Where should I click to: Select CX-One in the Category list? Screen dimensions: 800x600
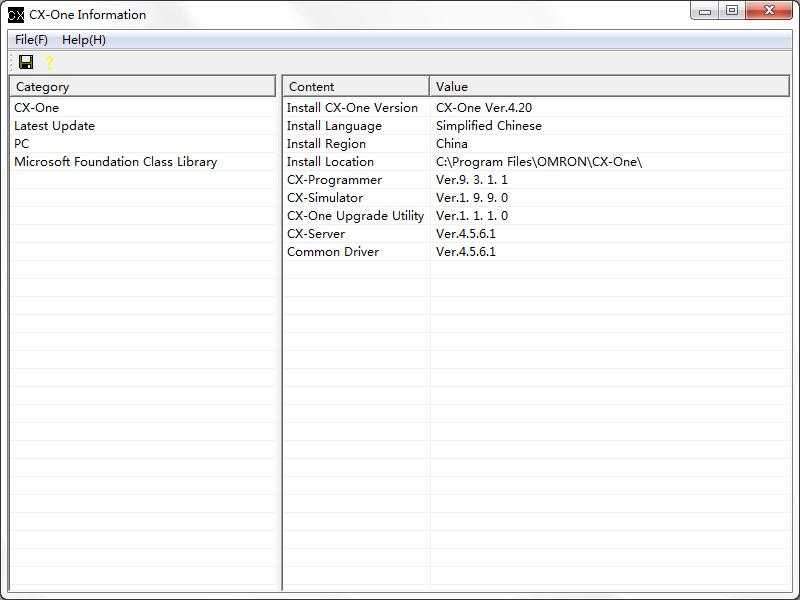coord(37,108)
